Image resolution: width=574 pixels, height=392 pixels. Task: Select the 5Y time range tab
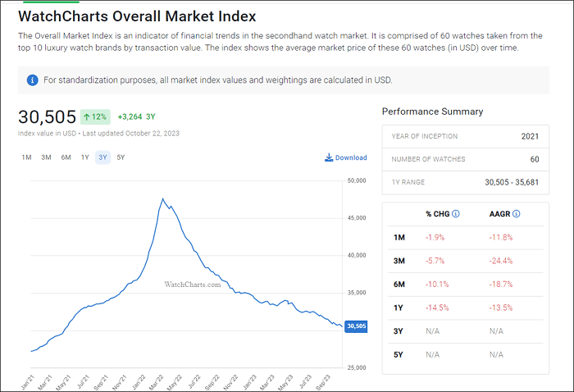121,157
